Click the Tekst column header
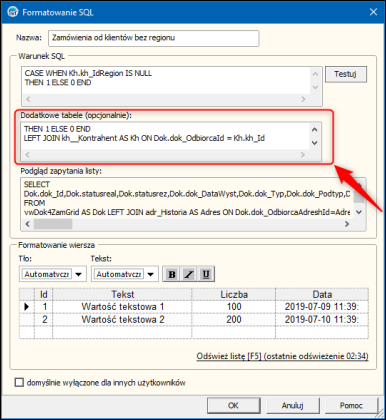The height and width of the screenshot is (420, 386). tap(122, 295)
